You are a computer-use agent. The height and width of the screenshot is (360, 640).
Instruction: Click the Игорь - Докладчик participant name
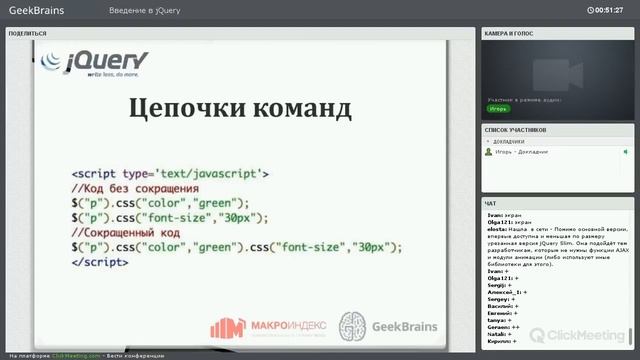[x=521, y=152]
